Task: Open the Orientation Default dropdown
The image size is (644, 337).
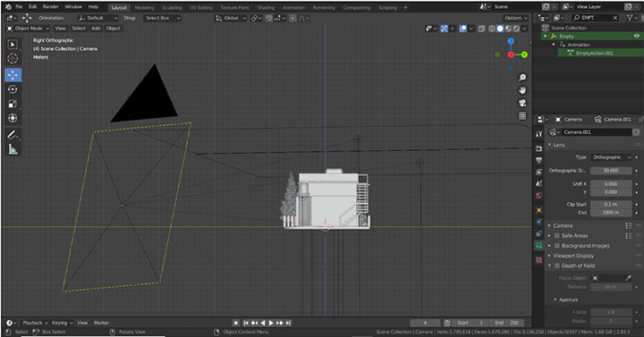Action: point(97,18)
